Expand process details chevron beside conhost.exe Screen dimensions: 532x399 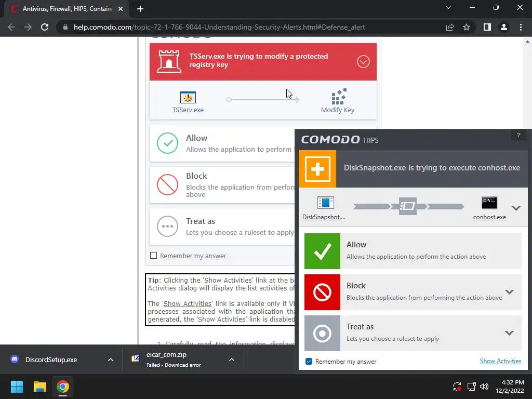516,208
